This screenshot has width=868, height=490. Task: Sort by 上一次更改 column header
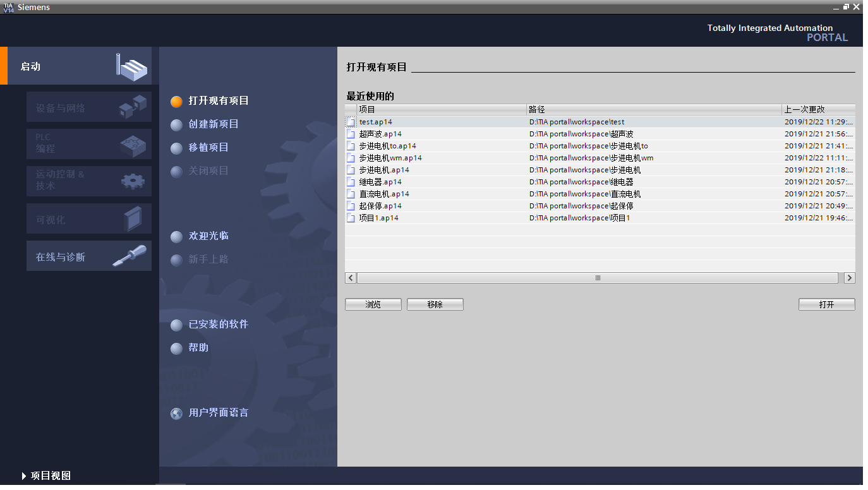click(819, 110)
